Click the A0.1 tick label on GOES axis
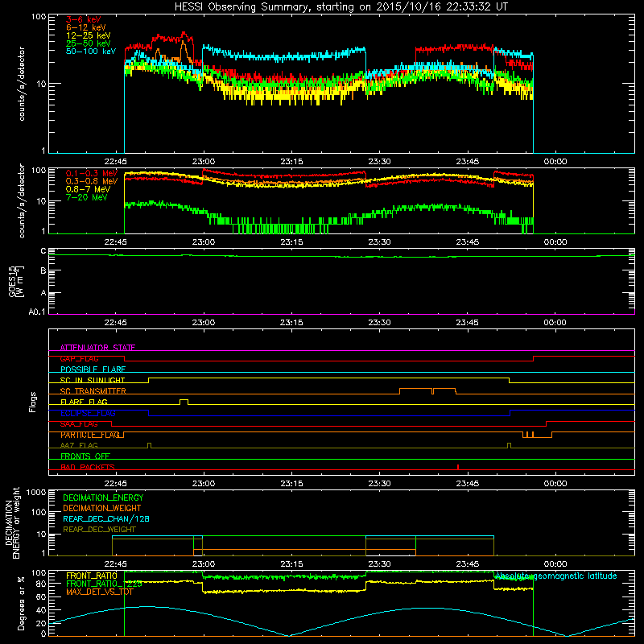Viewport: 644px width, 644px height. click(37, 312)
